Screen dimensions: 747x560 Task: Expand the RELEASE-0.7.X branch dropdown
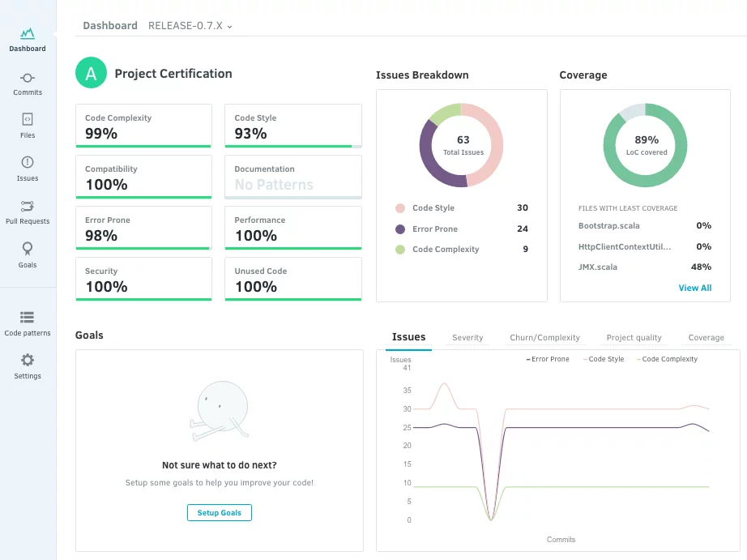pos(190,26)
